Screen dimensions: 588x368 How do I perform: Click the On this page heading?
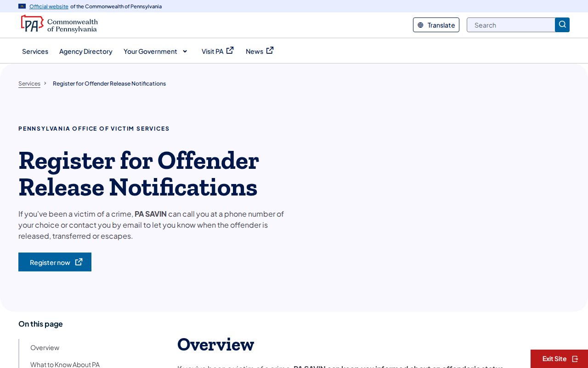40,324
